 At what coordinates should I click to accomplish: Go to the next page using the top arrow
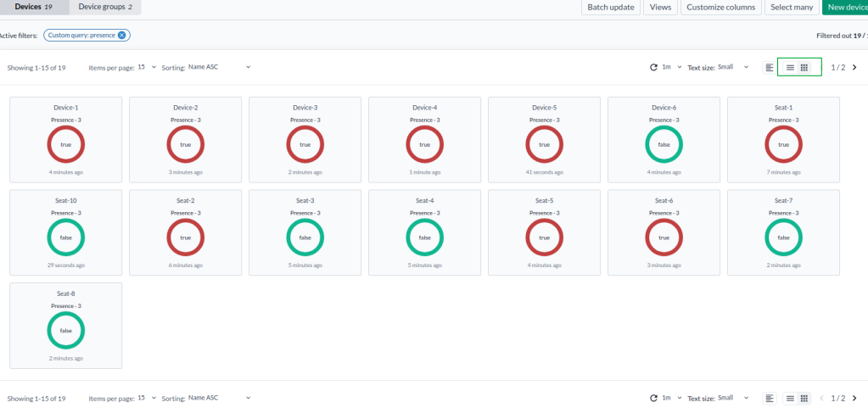point(854,67)
